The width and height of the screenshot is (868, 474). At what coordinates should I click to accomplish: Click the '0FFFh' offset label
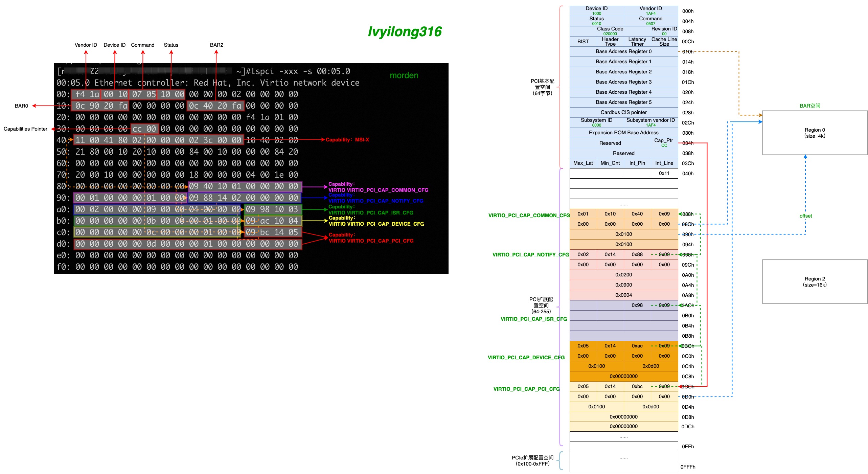(x=688, y=467)
